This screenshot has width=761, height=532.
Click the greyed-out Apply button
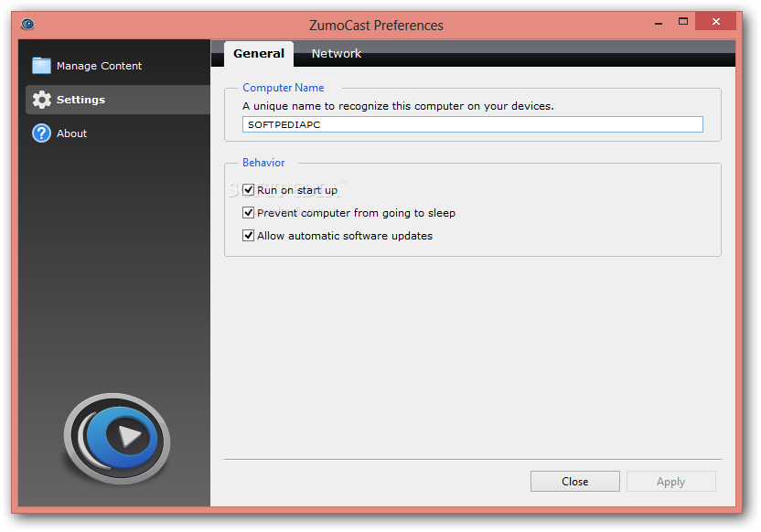[670, 481]
